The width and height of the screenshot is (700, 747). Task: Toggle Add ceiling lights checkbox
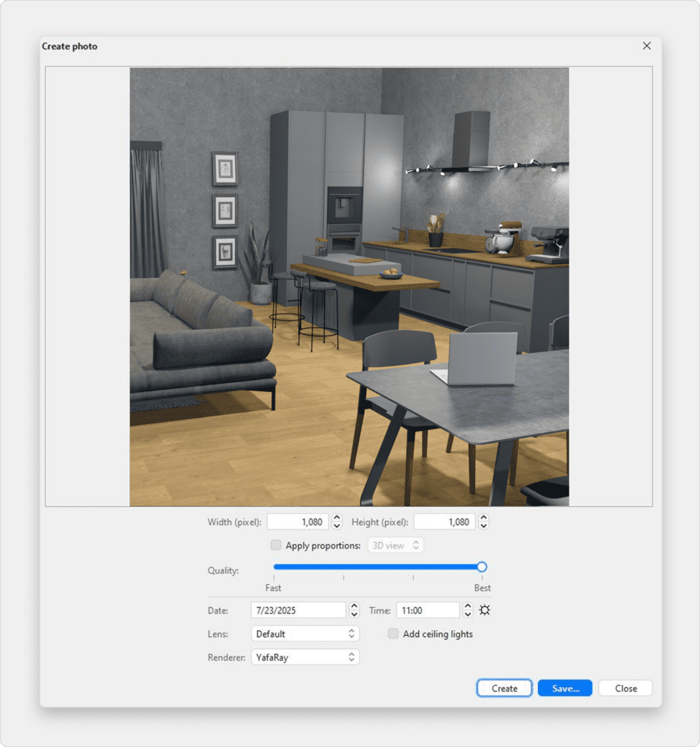[x=393, y=634]
